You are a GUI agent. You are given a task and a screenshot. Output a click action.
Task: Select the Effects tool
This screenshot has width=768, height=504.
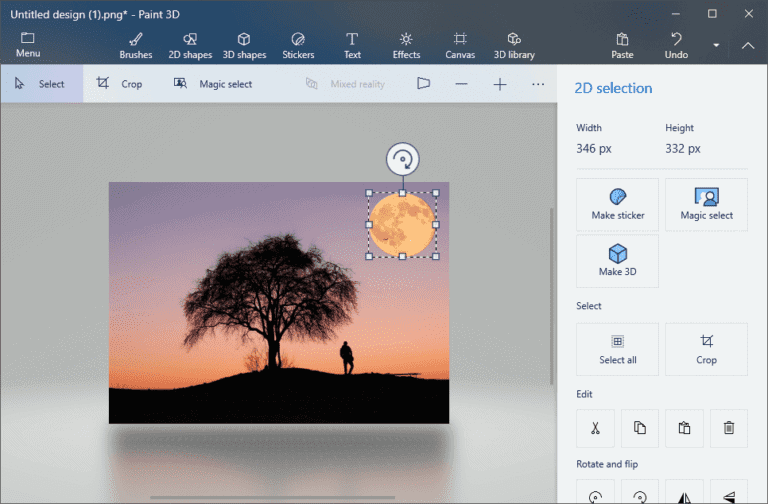[x=406, y=45]
